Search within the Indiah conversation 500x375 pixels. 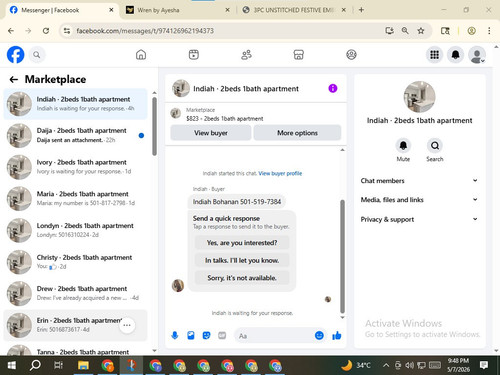[435, 146]
